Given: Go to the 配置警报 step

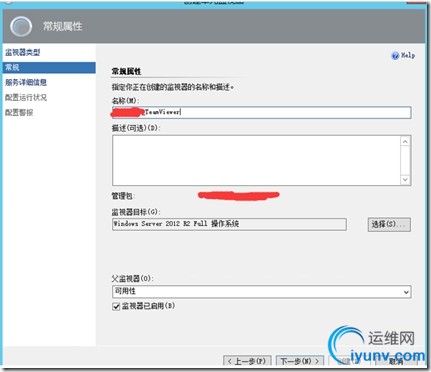Looking at the screenshot, I should (19, 112).
